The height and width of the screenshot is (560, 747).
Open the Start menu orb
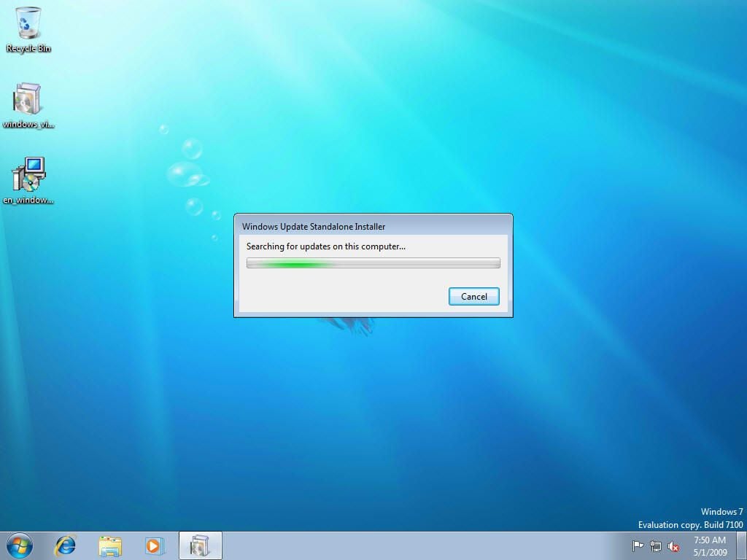[x=20, y=545]
